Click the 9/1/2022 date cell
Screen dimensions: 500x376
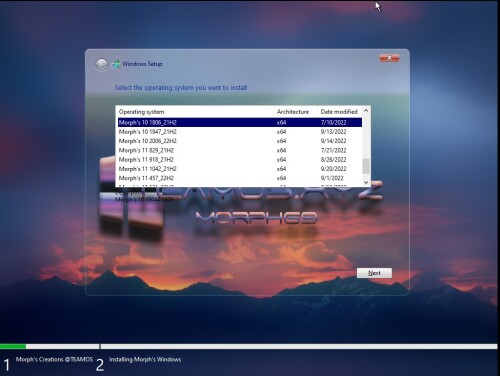(332, 178)
